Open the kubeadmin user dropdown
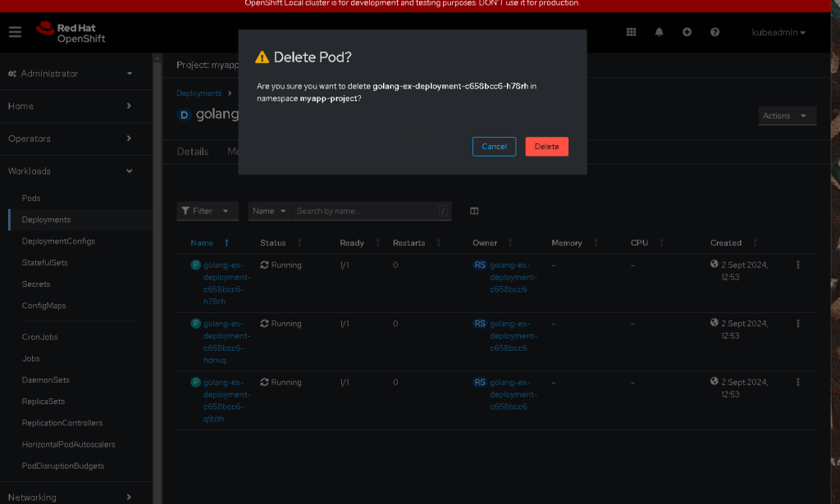The height and width of the screenshot is (504, 840). [x=778, y=33]
